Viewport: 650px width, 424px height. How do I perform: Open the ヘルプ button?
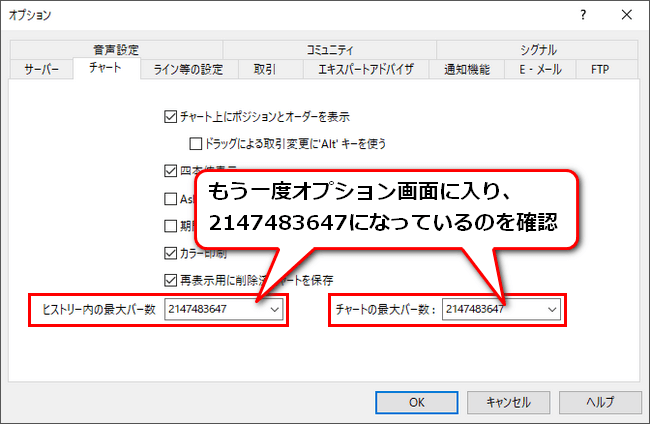tap(600, 402)
